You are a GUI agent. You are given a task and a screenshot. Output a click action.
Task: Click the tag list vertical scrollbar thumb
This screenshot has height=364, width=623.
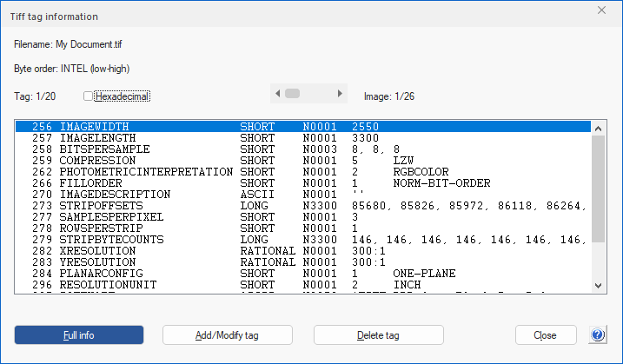pos(599,189)
